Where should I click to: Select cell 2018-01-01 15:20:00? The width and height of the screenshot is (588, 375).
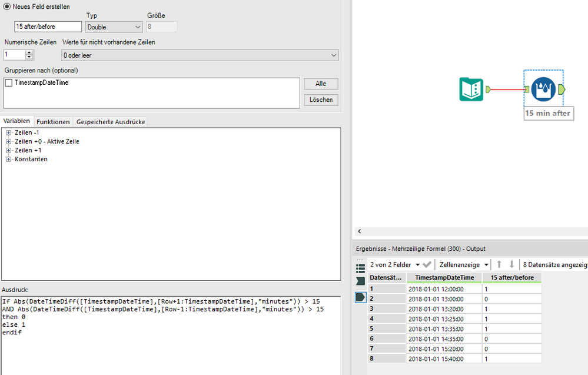444,349
